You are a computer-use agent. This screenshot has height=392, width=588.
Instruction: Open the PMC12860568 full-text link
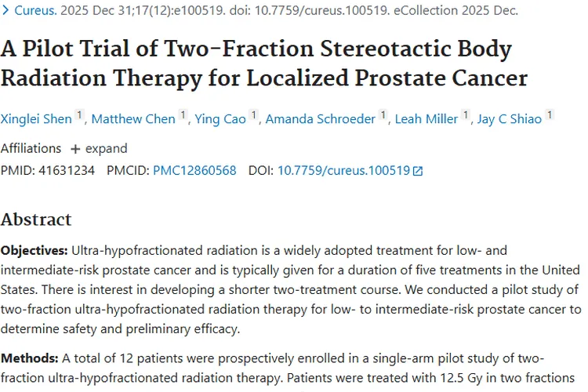(x=194, y=170)
